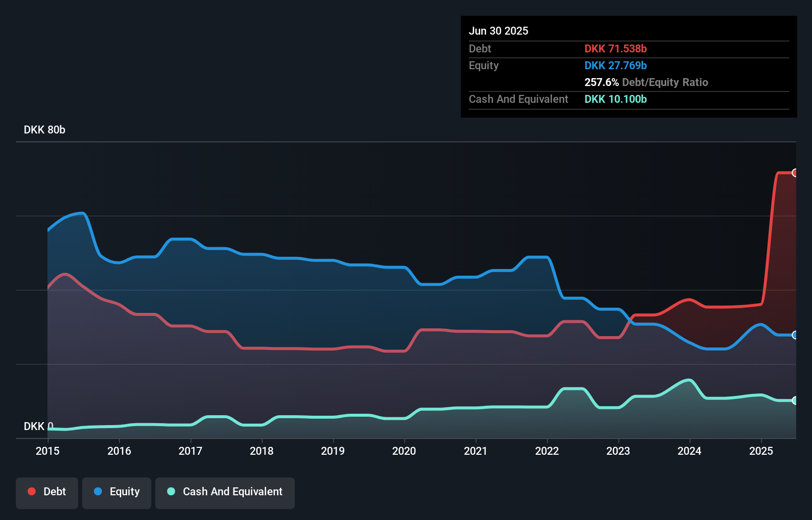Open details for the Debt/Equity Ratio row

point(646,82)
